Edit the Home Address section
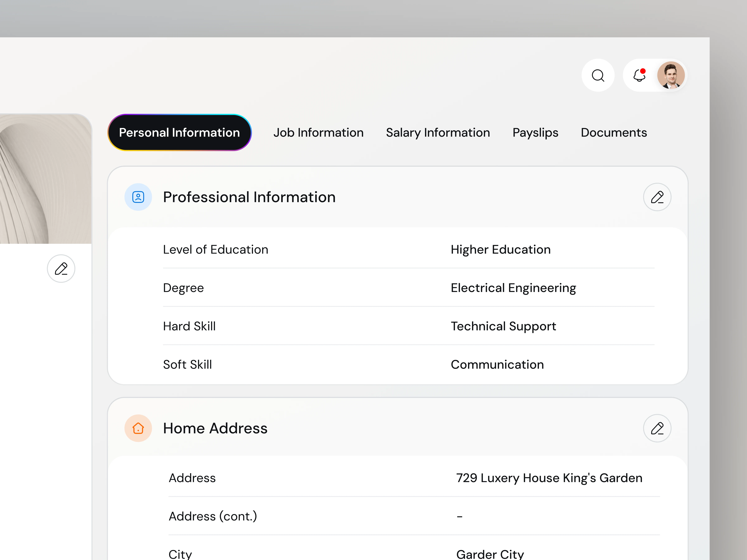This screenshot has height=560, width=747. (657, 428)
